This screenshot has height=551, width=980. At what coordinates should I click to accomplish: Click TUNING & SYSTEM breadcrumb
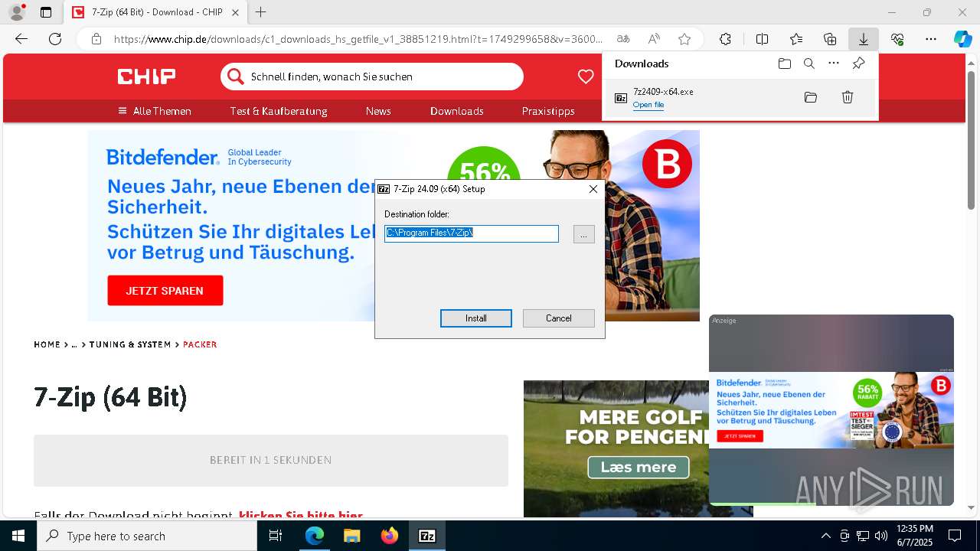pyautogui.click(x=130, y=344)
